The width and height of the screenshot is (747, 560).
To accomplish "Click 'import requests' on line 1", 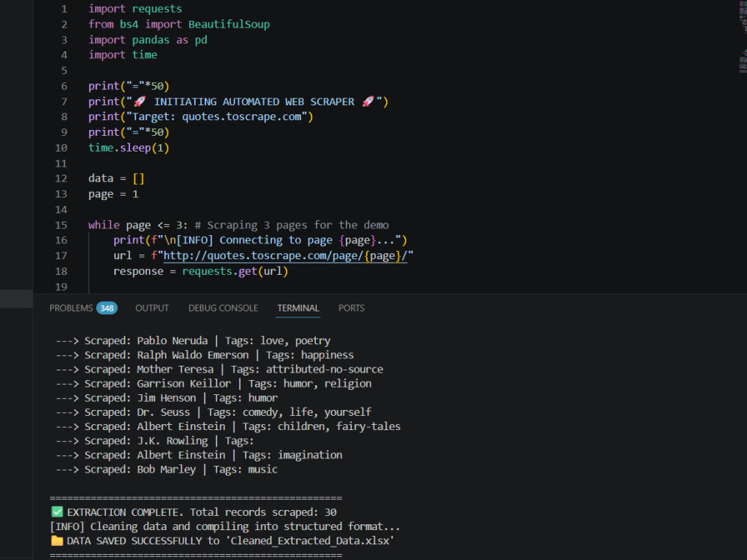I will pyautogui.click(x=134, y=9).
